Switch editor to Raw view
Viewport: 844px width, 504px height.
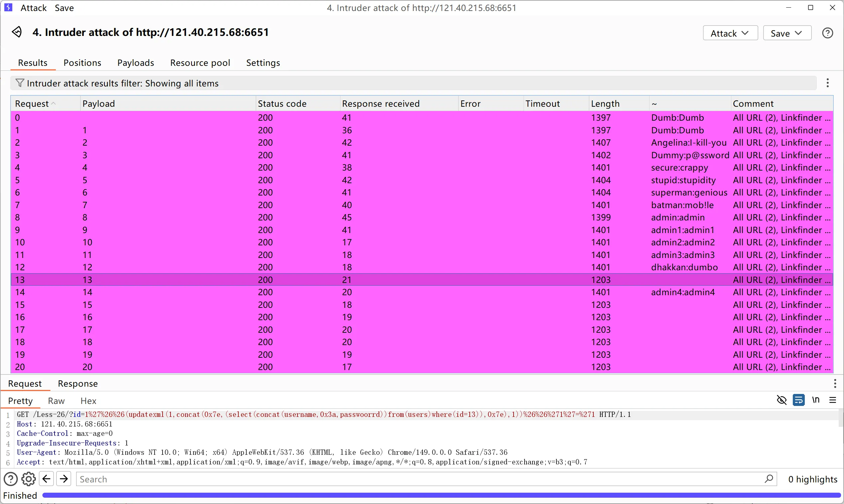(56, 401)
